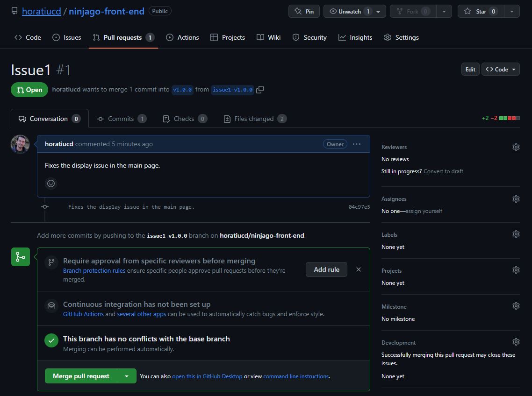Viewport: 532px width, 396px height.
Task: Click the Unwatch button
Action: pos(354,11)
